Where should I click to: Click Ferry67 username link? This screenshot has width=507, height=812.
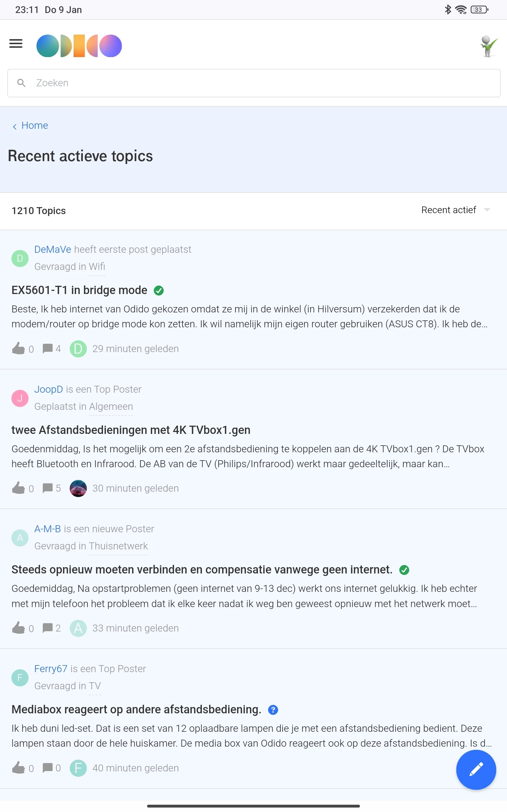pos(51,669)
